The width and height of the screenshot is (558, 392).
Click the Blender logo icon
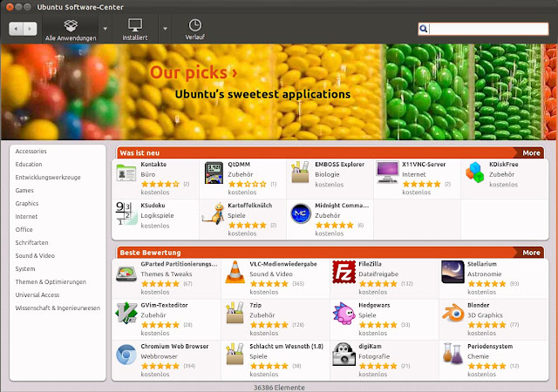pyautogui.click(x=453, y=313)
